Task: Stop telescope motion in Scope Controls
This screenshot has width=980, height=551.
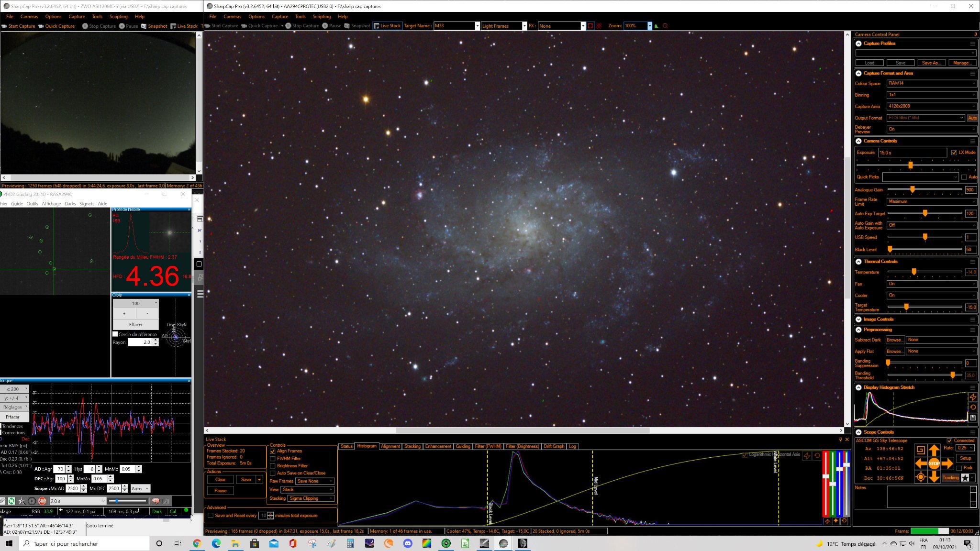Action: click(x=934, y=463)
